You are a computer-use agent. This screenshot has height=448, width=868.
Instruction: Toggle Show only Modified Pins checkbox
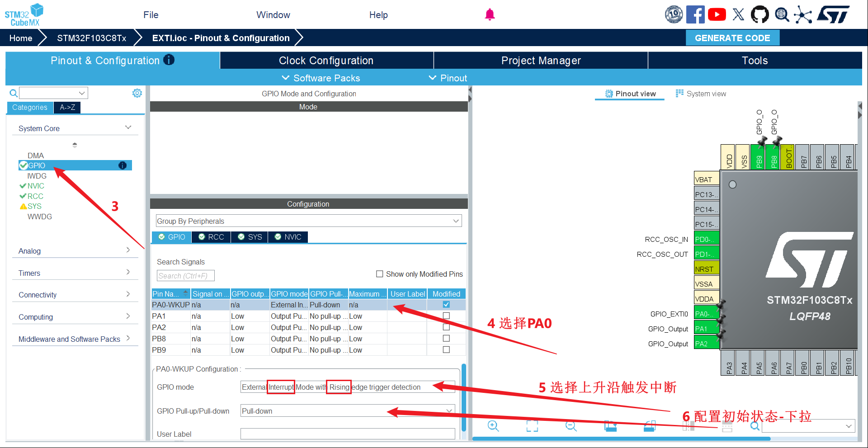coord(380,274)
